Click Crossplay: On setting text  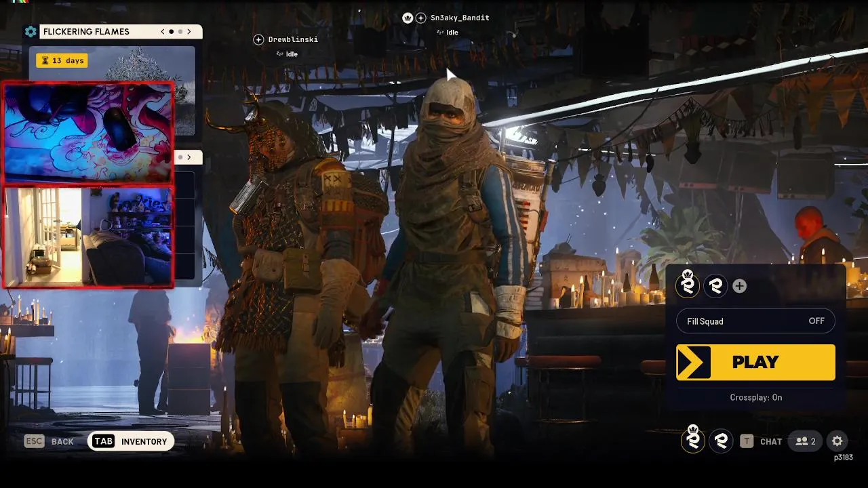755,397
